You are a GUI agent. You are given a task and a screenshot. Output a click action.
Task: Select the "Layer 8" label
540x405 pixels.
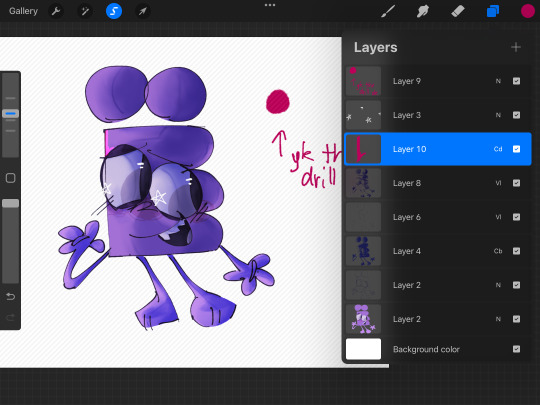407,183
